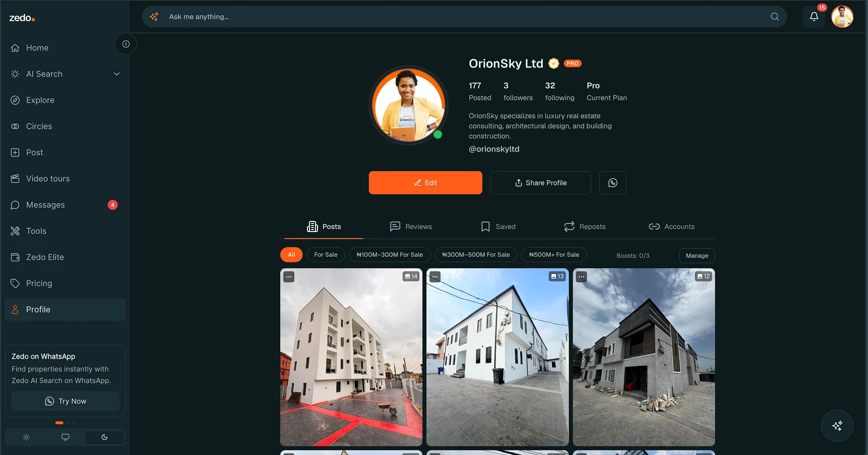Click the Ask me anything search field
Screen dimensions: 868x455
coord(464,17)
